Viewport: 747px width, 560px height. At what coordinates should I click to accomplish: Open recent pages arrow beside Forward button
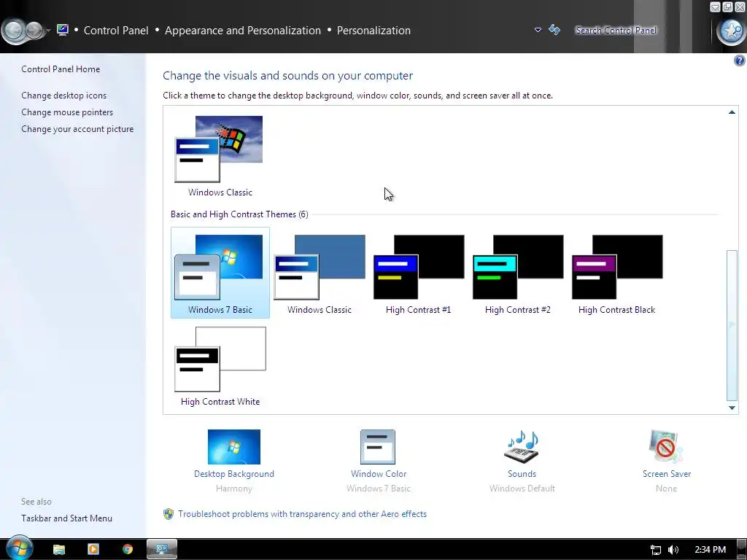(x=48, y=31)
